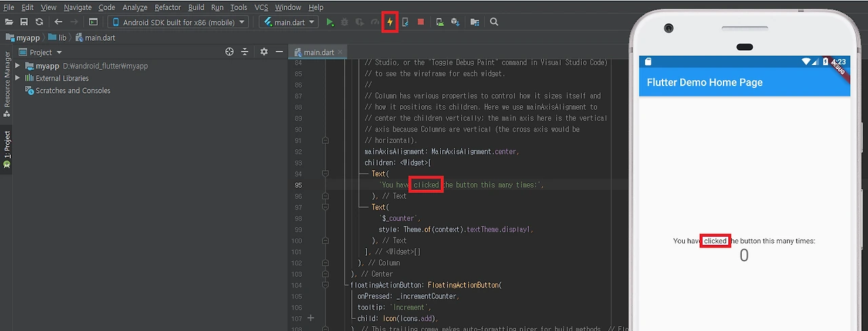The height and width of the screenshot is (331, 868).
Task: Click the Flutter Hot Reload lightning icon
Action: coord(390,22)
